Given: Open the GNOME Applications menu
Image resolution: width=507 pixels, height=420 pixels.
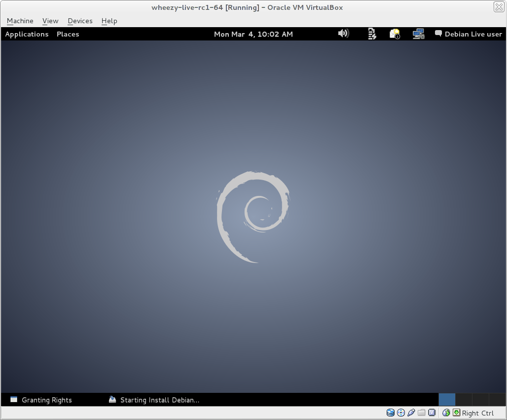Looking at the screenshot, I should coord(27,34).
